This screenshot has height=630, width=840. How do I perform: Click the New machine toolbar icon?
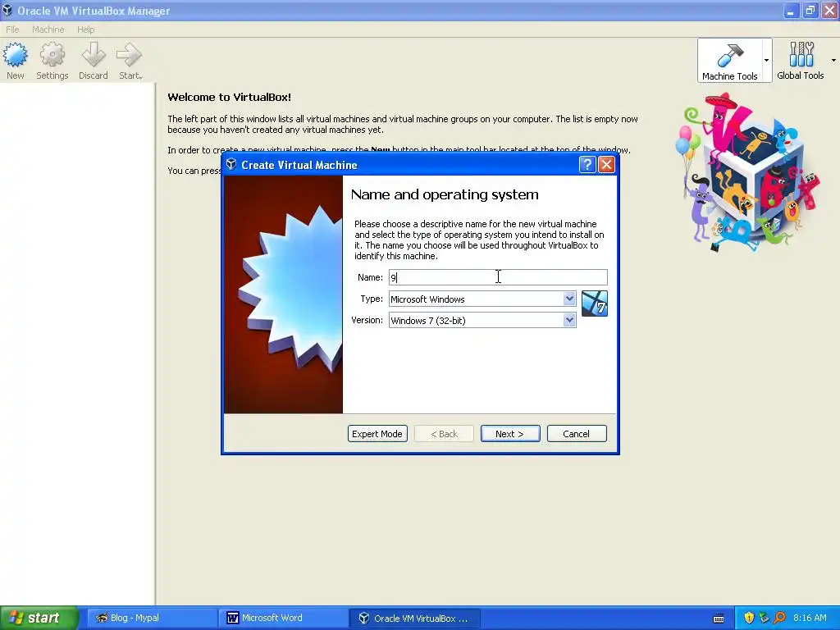15,61
